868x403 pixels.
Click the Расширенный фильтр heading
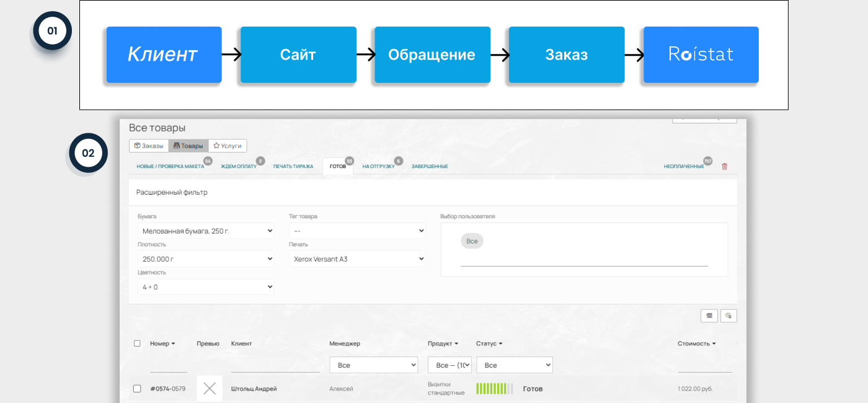[172, 192]
